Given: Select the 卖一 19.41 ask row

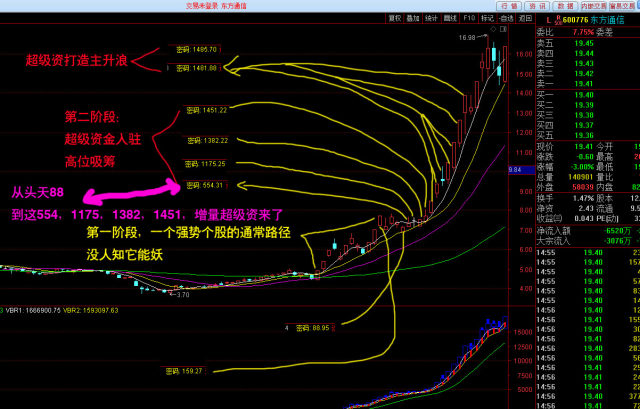Looking at the screenshot, I should click(588, 84).
